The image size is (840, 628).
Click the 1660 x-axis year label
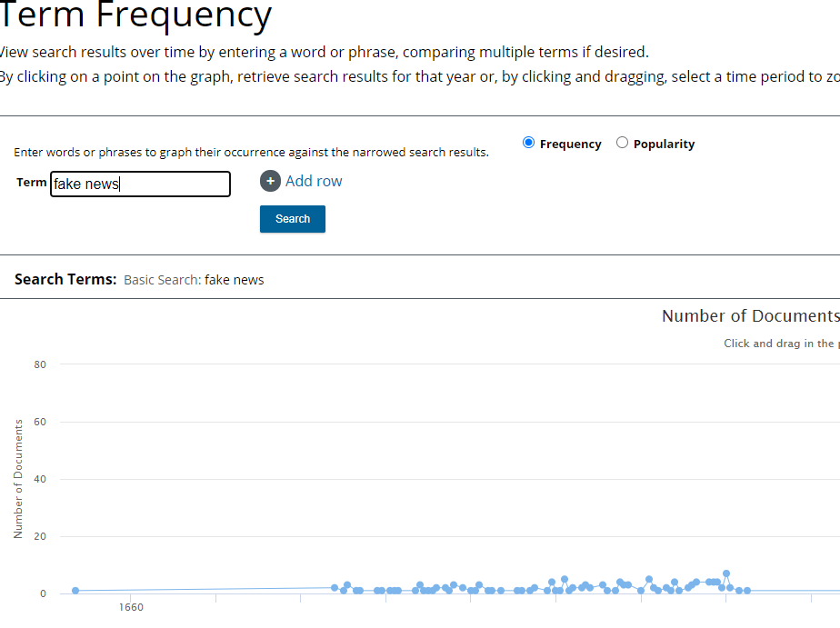[x=129, y=608]
